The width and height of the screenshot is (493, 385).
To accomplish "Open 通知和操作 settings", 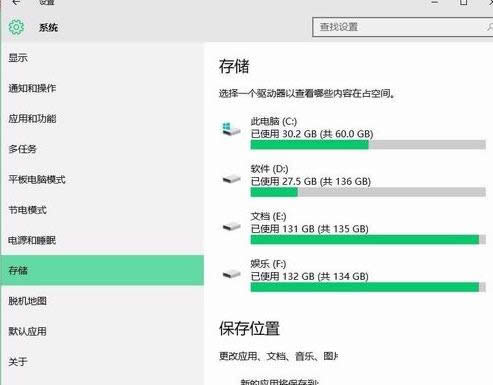I will pos(102,88).
